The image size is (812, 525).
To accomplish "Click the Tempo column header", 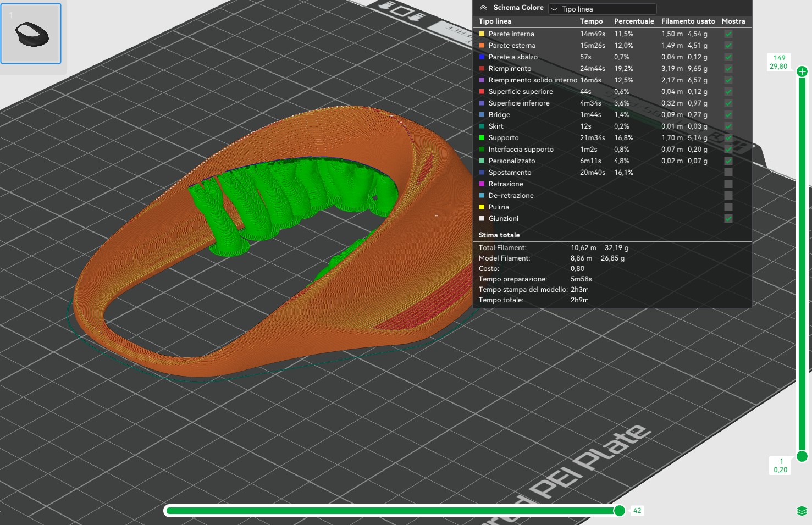I will coord(591,21).
